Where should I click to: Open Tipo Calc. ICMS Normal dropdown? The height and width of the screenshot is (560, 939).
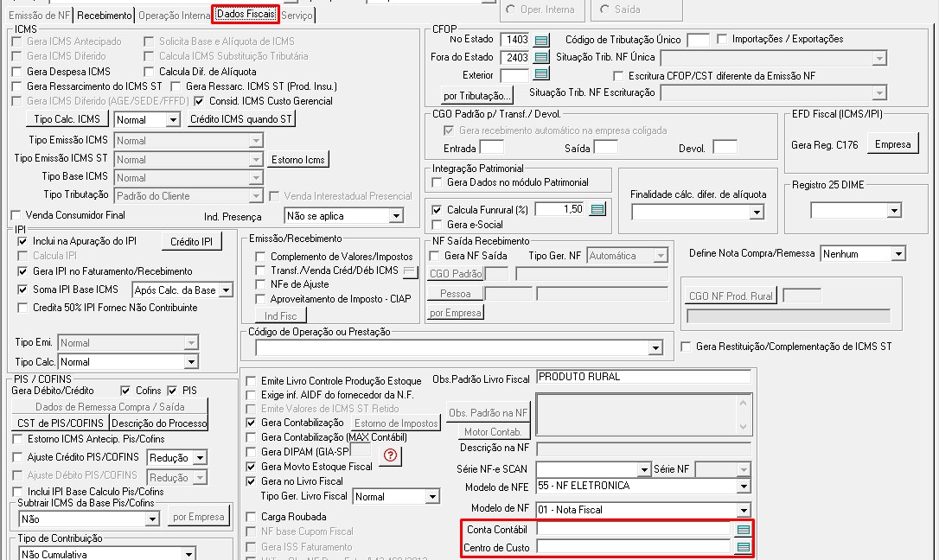coord(172,119)
